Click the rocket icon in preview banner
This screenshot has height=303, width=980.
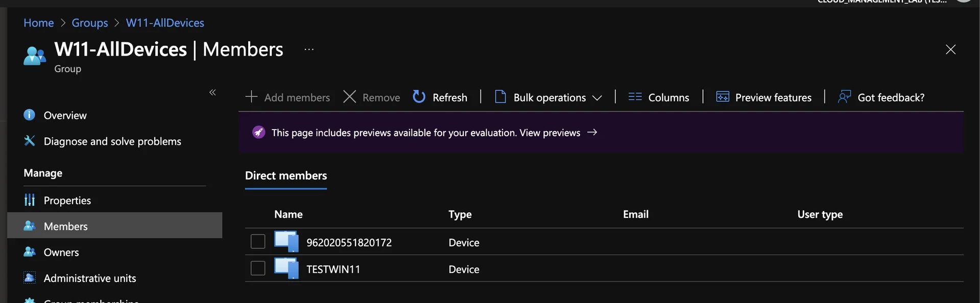[x=259, y=132]
